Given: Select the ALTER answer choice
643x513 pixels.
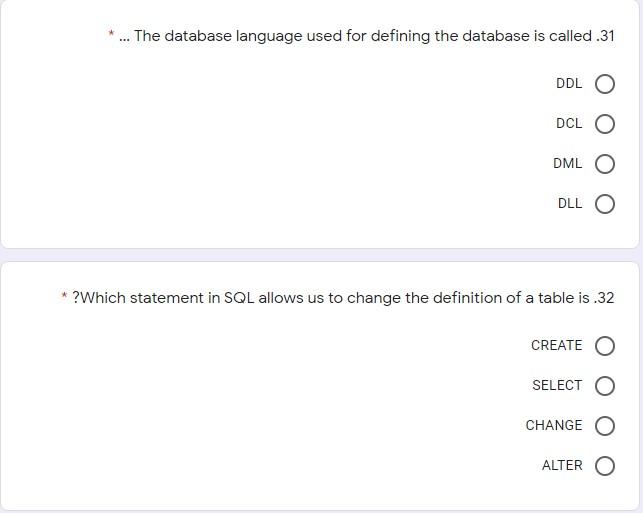Looking at the screenshot, I should point(604,466).
